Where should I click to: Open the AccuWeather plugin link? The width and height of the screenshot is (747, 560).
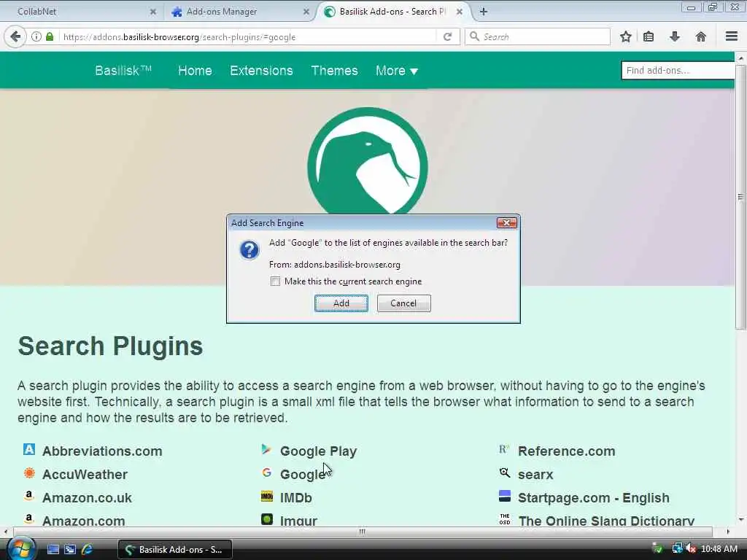pos(85,474)
